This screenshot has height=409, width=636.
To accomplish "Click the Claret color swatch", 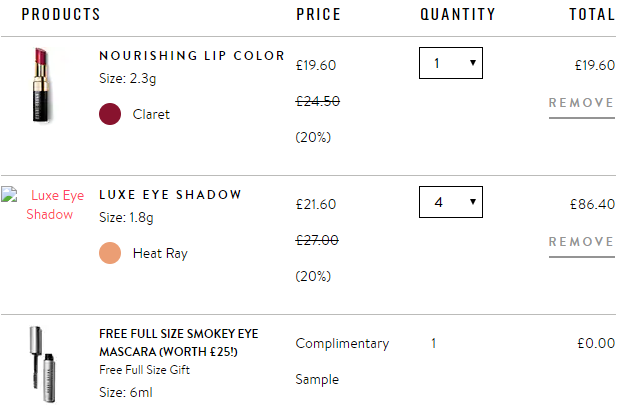I will [x=110, y=114].
